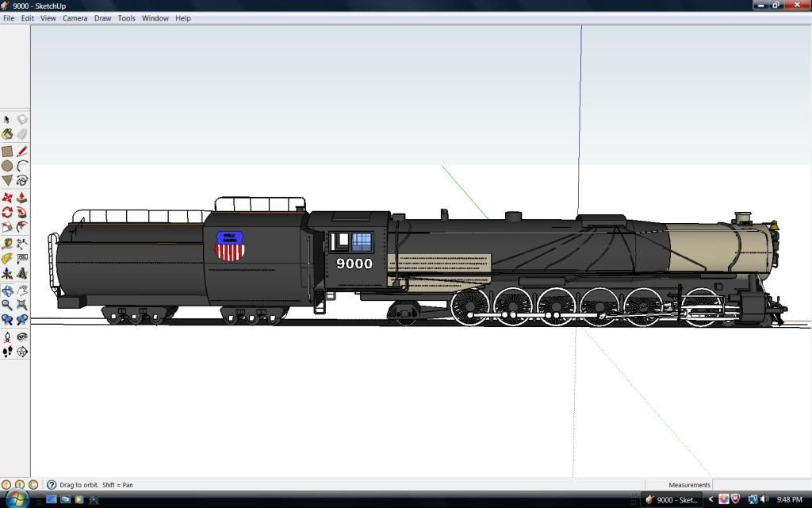
Task: Activate the Move tool
Action: point(6,198)
